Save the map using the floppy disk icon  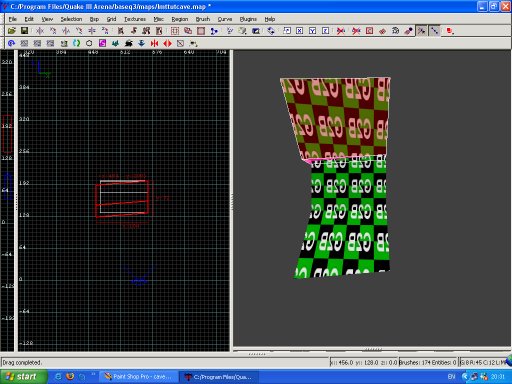[x=24, y=31]
